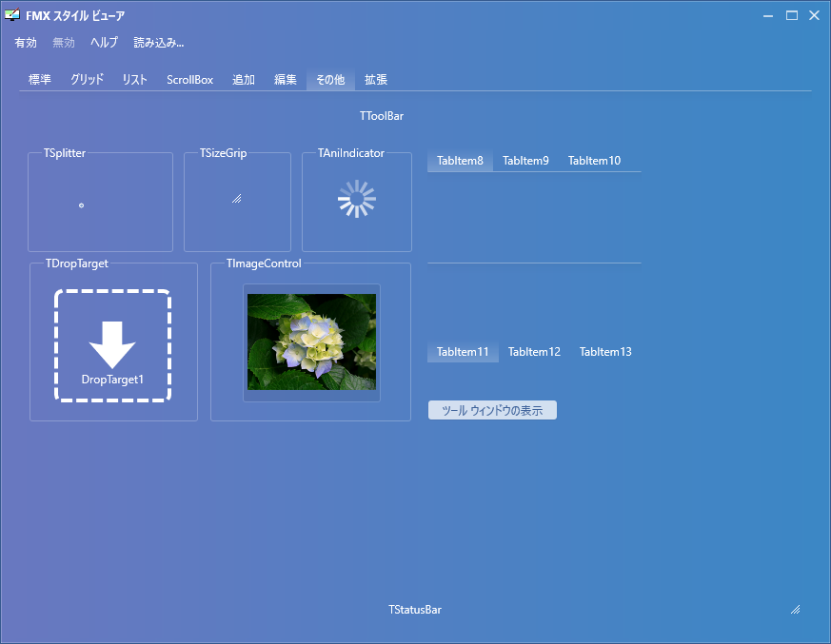Viewport: 831px width, 644px height.
Task: Select TabItem12 in the lower tab control
Action: (534, 351)
